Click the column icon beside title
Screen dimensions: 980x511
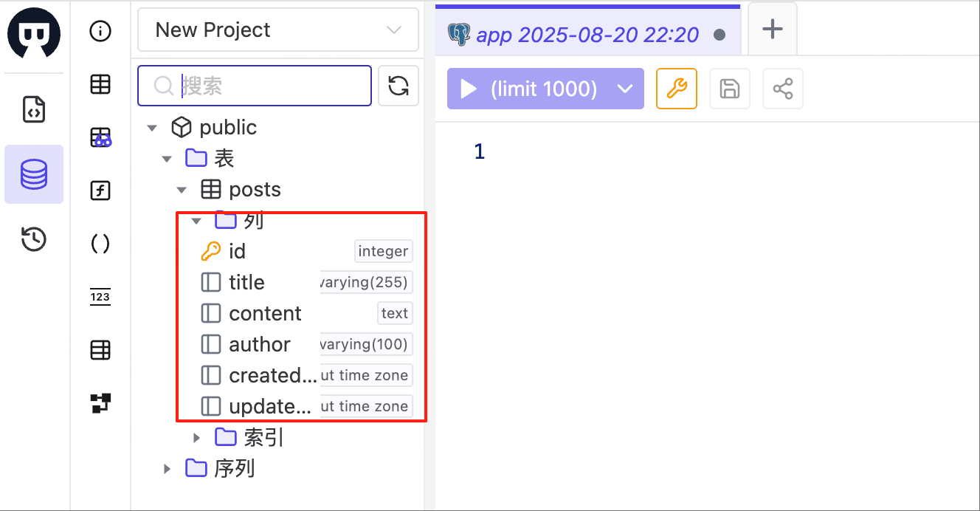click(x=211, y=282)
